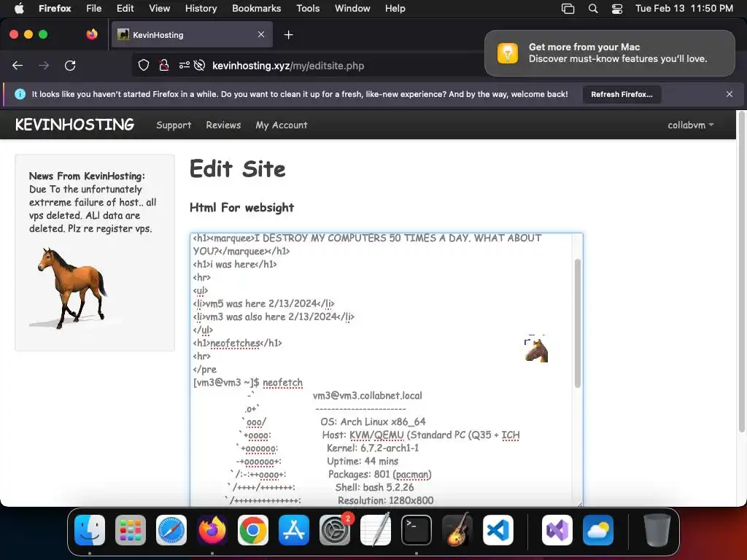
Task: Click the Firefox back arrow button
Action: 18,65
